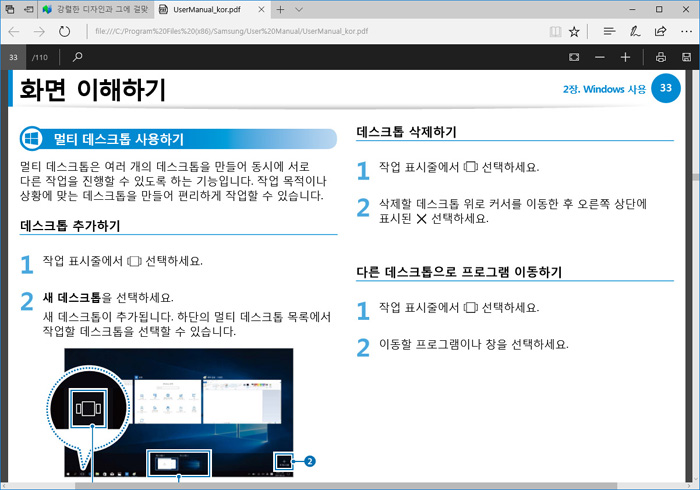Click the refresh page button
The image size is (700, 490).
tap(65, 31)
